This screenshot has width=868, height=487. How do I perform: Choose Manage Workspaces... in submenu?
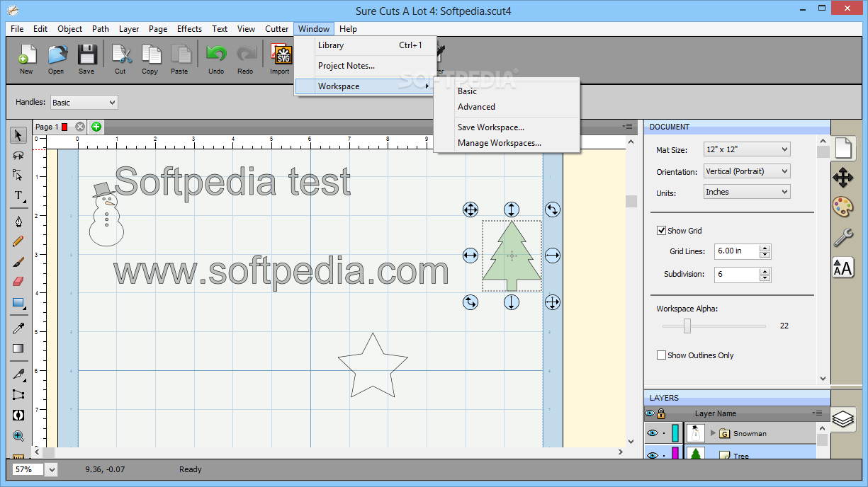tap(507, 143)
